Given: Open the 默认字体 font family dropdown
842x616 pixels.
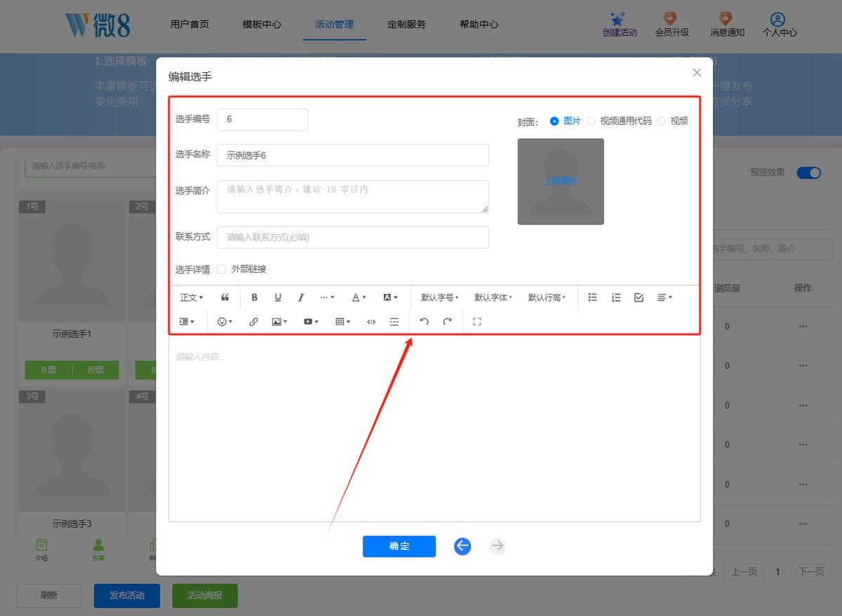Looking at the screenshot, I should click(493, 297).
